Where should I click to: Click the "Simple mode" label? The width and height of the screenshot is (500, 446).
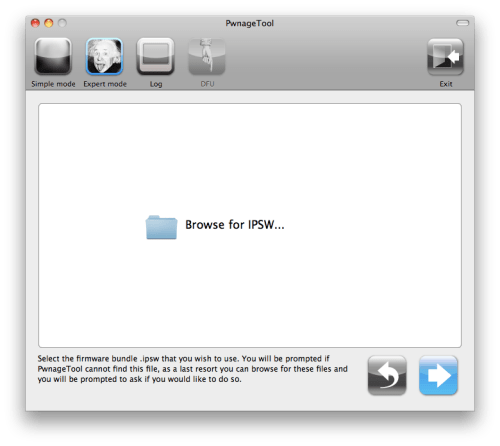pos(53,84)
